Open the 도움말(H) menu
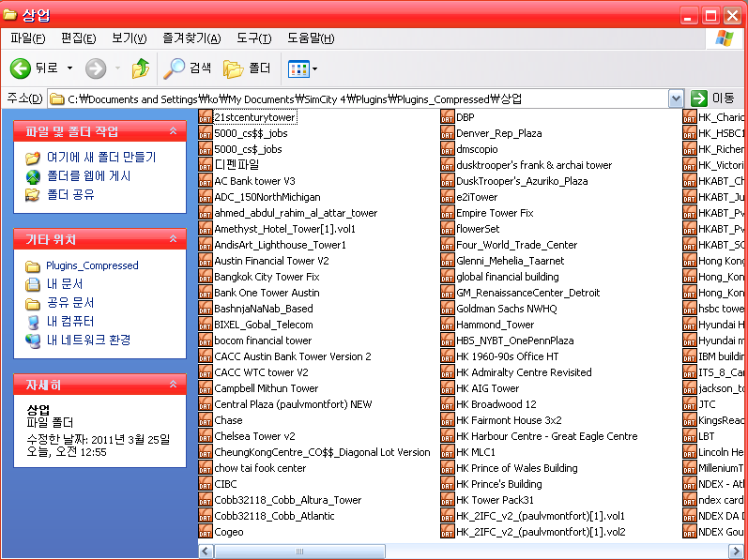Viewport: 748px width, 560px height. 311,38
